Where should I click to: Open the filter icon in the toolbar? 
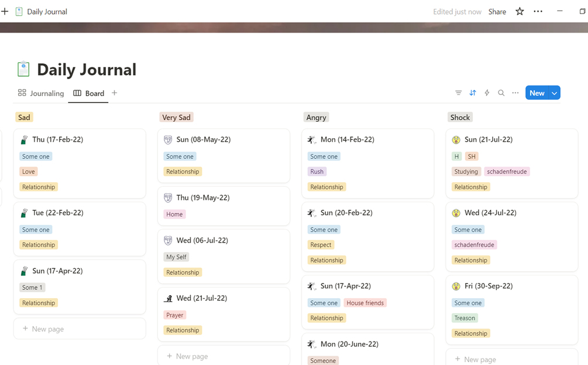pyautogui.click(x=458, y=93)
